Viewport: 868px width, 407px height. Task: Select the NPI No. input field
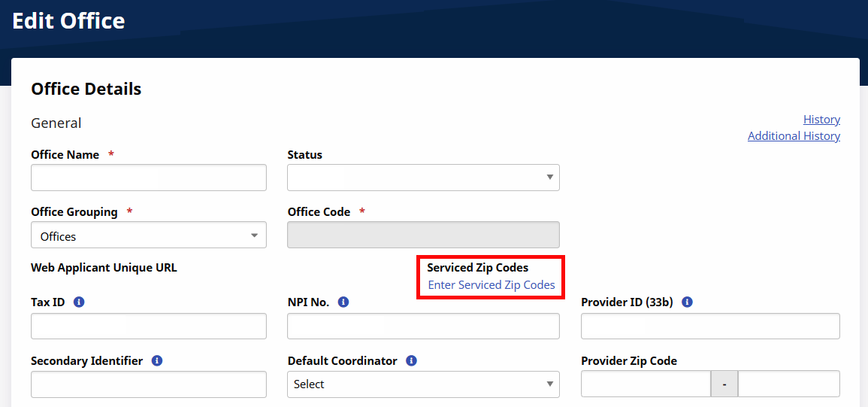coord(423,327)
